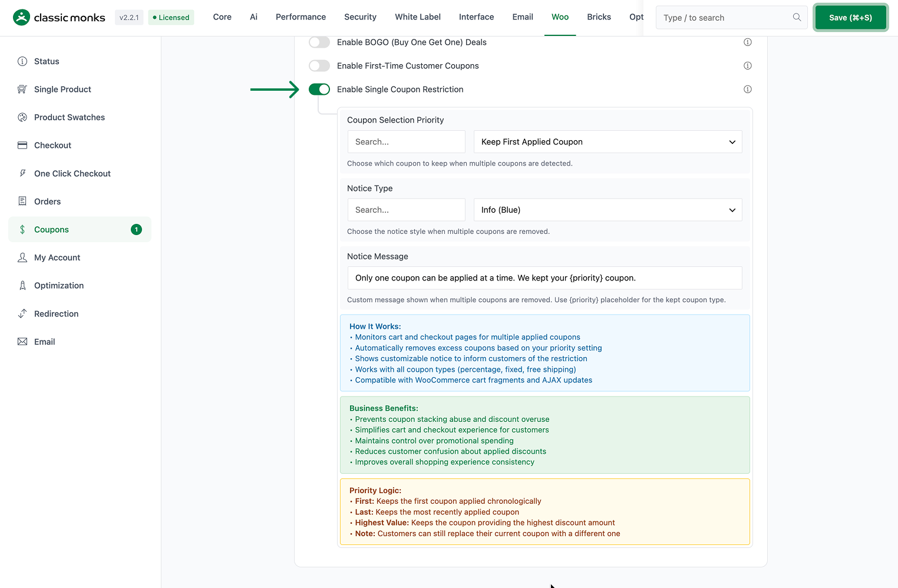Image resolution: width=898 pixels, height=588 pixels.
Task: Click the Optimization icon in sidebar
Action: (x=22, y=286)
